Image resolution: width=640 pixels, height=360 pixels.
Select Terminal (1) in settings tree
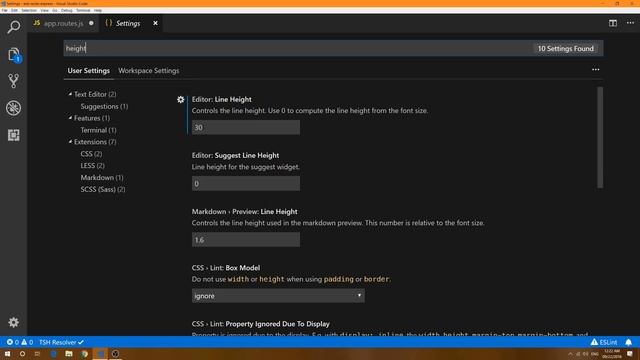(x=98, y=130)
